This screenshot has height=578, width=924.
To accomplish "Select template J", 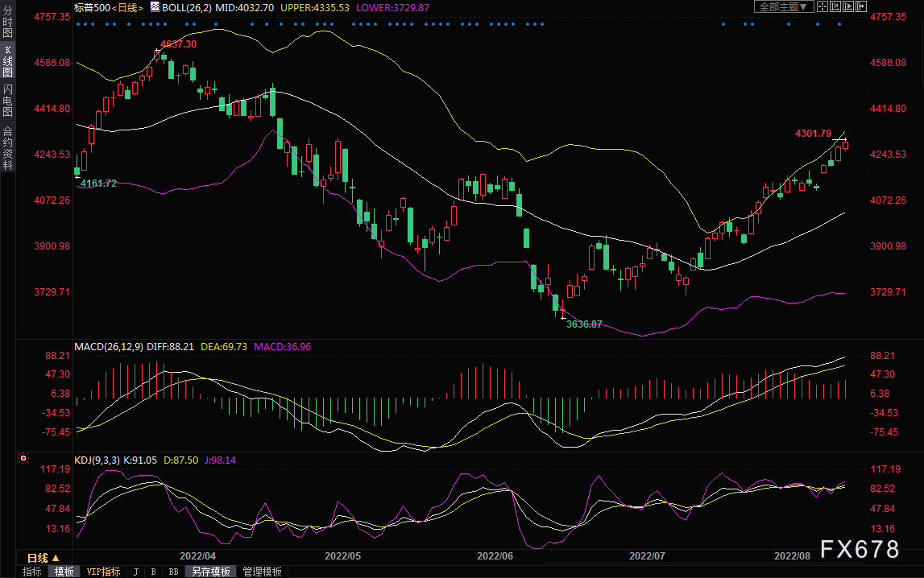I will [136, 572].
